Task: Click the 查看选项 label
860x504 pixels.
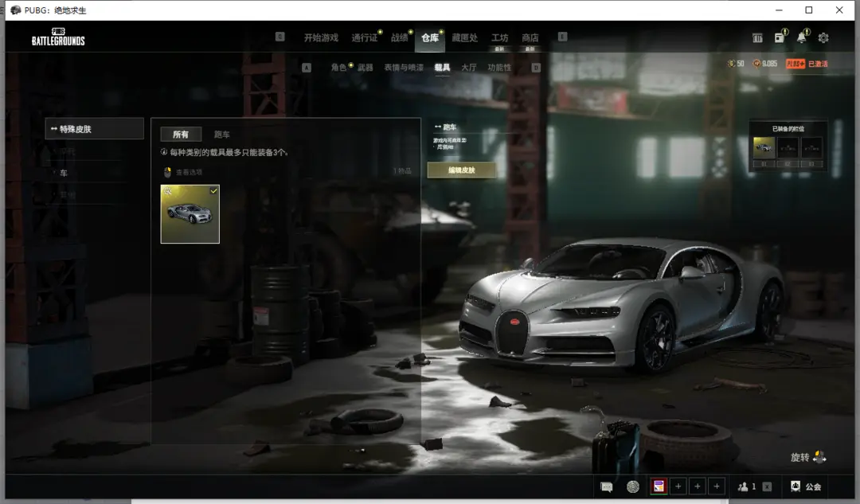Action: [190, 172]
